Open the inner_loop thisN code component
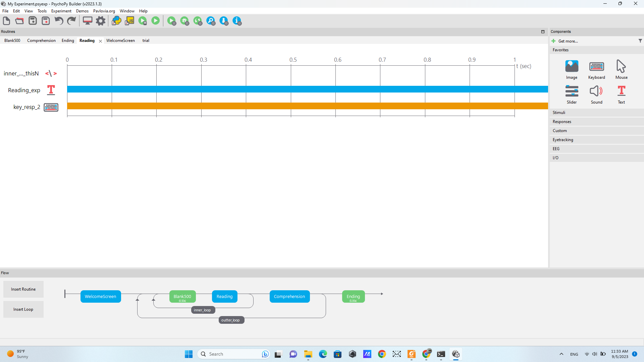Image resolution: width=644 pixels, height=362 pixels. tap(51, 73)
